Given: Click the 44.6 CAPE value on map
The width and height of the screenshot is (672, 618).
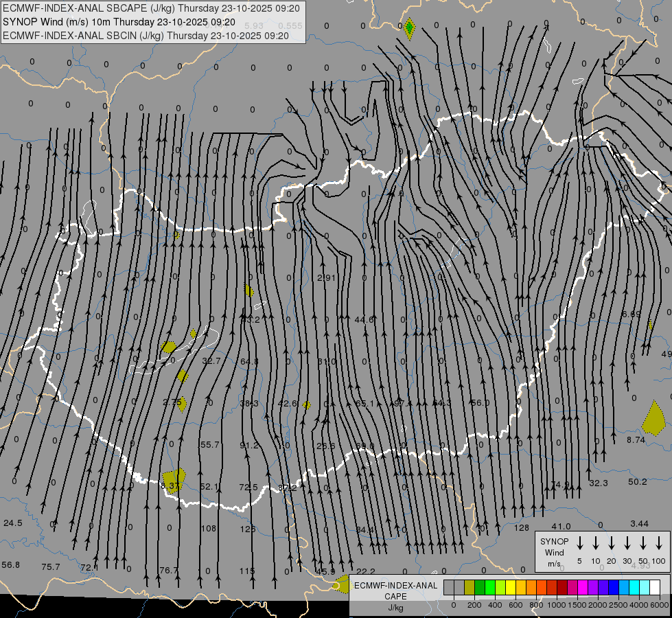Looking at the screenshot, I should (364, 319).
